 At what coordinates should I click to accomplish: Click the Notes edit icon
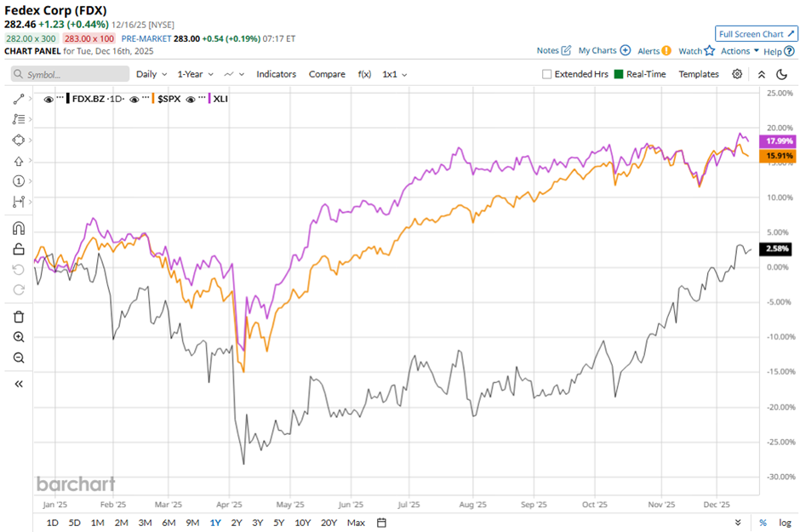coord(566,50)
